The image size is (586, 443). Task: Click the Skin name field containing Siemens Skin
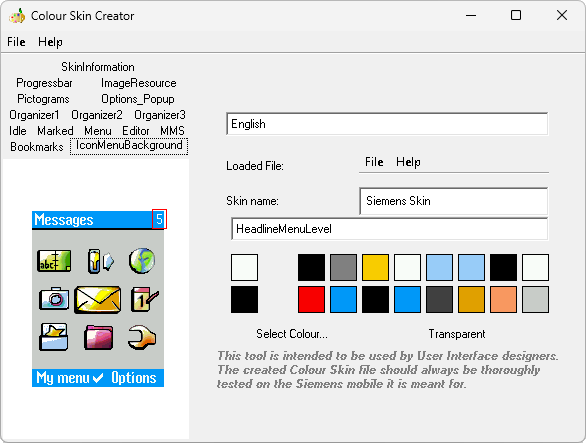(454, 201)
